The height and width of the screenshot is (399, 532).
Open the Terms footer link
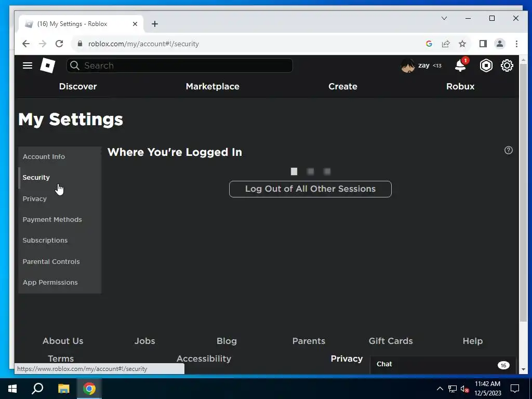[61, 358]
